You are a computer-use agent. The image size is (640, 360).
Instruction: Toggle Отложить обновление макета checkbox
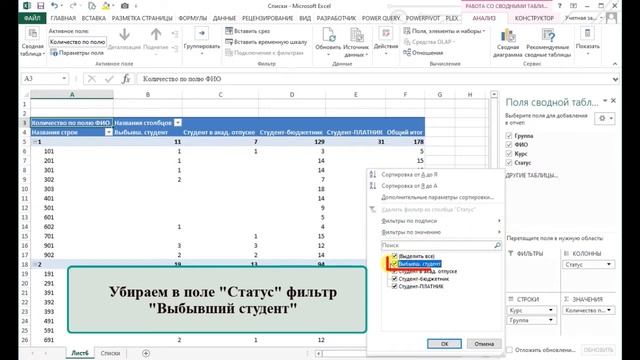pos(509,350)
